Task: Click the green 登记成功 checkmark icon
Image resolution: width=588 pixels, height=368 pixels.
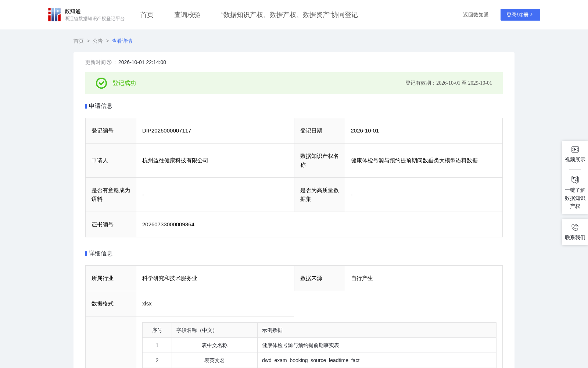Action: pyautogui.click(x=101, y=83)
